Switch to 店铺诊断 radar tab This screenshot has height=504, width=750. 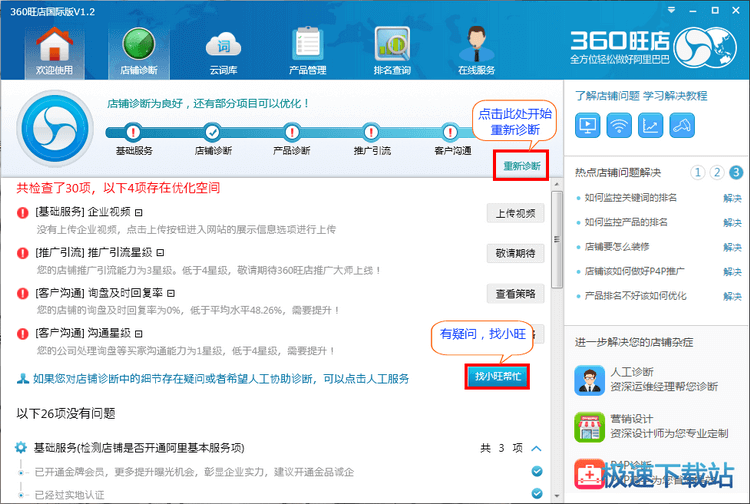coord(138,52)
